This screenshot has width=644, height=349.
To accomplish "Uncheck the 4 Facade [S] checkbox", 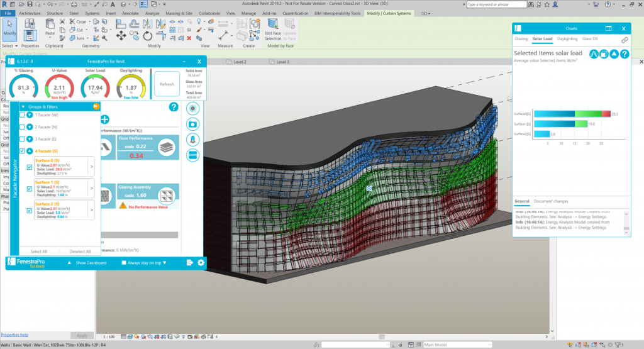I will [x=22, y=151].
